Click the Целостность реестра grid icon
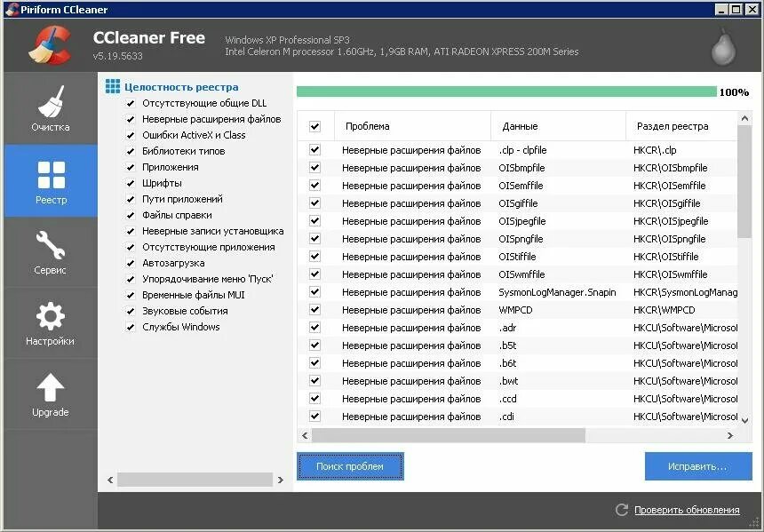Screen dimensions: 764x532 (x=113, y=87)
